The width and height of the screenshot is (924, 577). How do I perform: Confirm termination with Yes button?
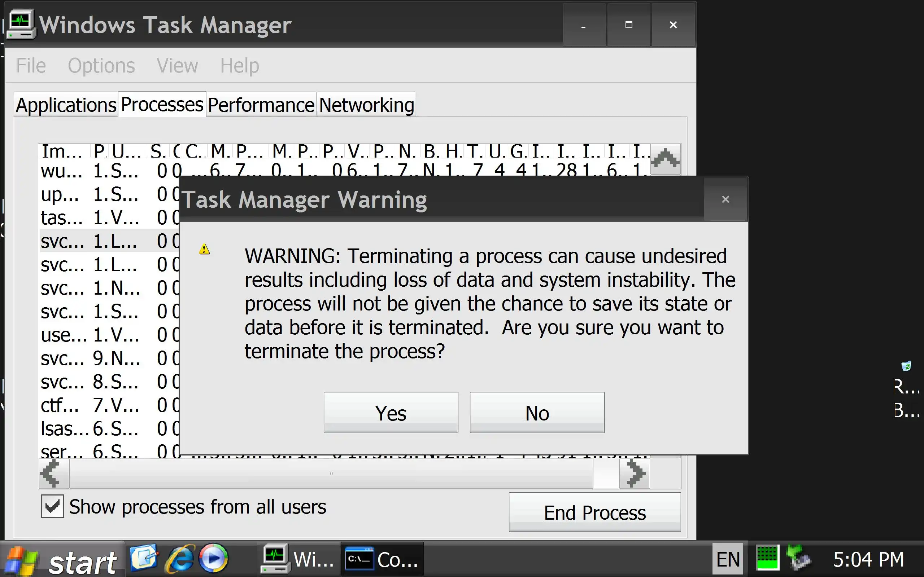(x=391, y=413)
